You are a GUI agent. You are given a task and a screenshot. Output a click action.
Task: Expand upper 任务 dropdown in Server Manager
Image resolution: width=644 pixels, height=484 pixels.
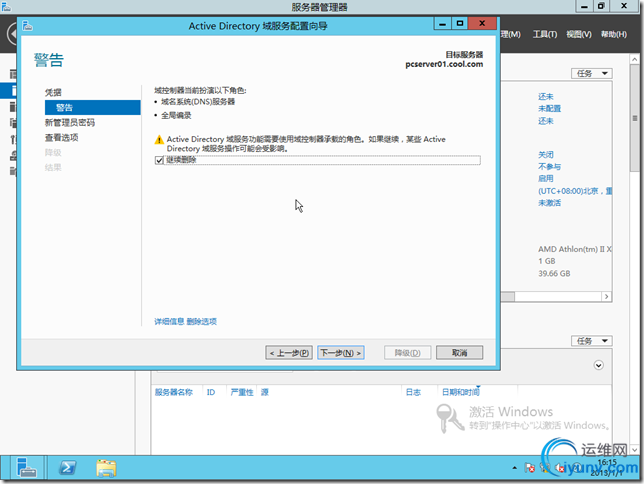coord(591,74)
